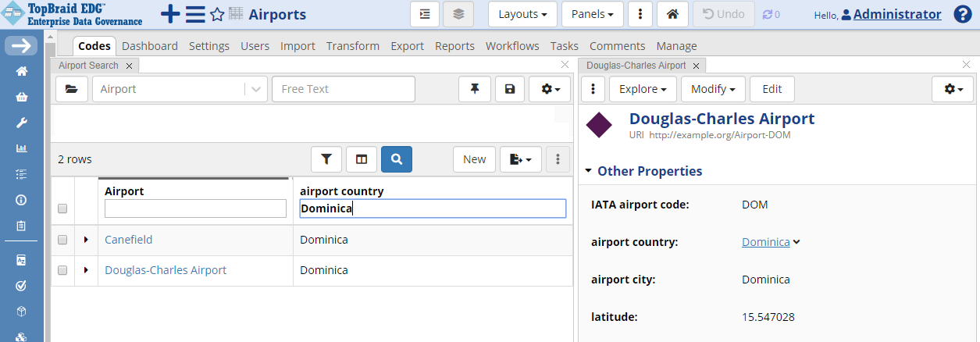Open the Workflows tab
Viewport: 980px width, 342px height.
(512, 46)
